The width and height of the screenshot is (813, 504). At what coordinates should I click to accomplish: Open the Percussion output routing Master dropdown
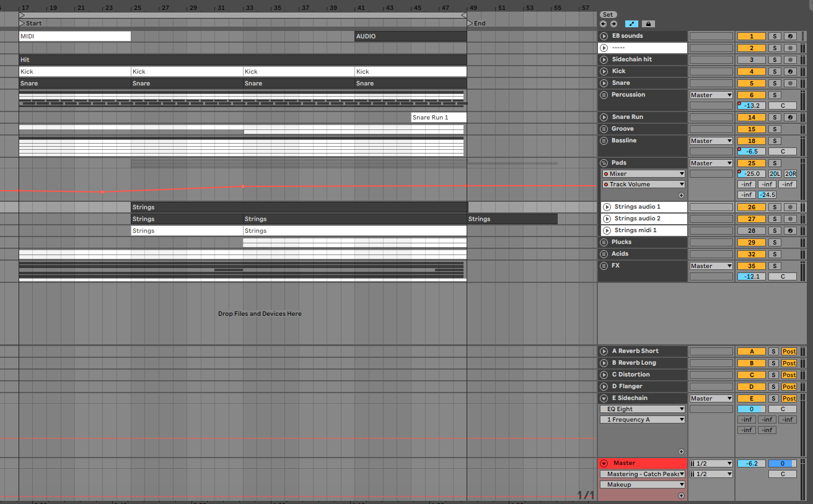(711, 95)
